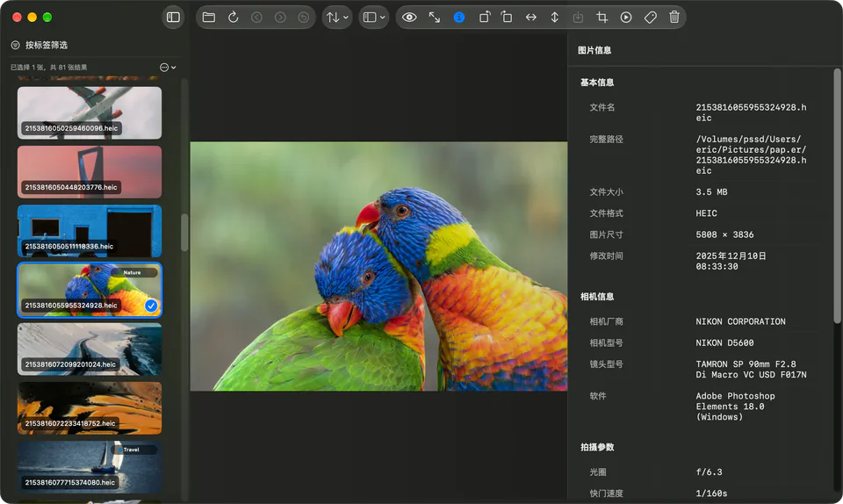The image size is (843, 504).
Task: Click the info panel scrollbar
Action: pos(837,196)
